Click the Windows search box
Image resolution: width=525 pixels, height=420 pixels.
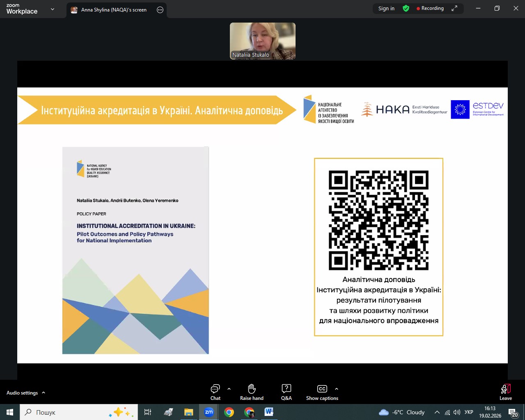pyautogui.click(x=78, y=412)
